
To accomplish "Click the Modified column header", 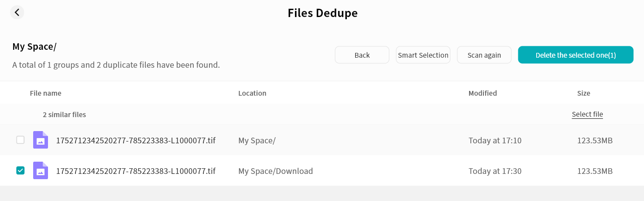I will (483, 93).
